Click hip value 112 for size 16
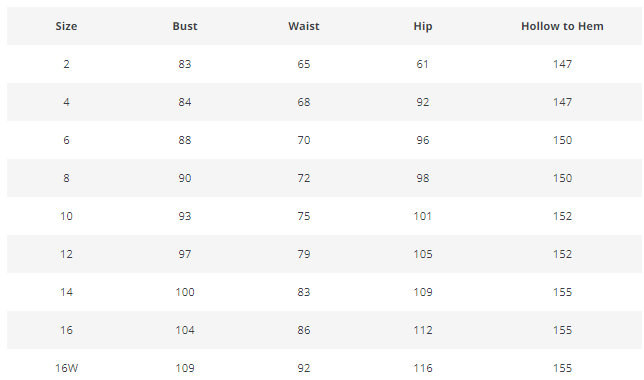The width and height of the screenshot is (644, 380). click(423, 330)
